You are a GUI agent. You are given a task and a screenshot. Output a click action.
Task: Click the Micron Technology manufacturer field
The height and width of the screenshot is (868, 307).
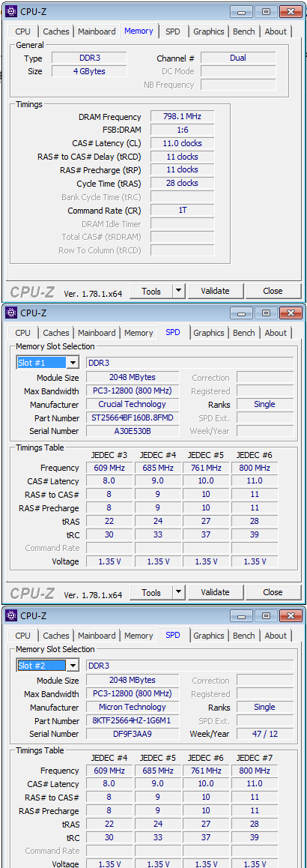pyautogui.click(x=133, y=708)
